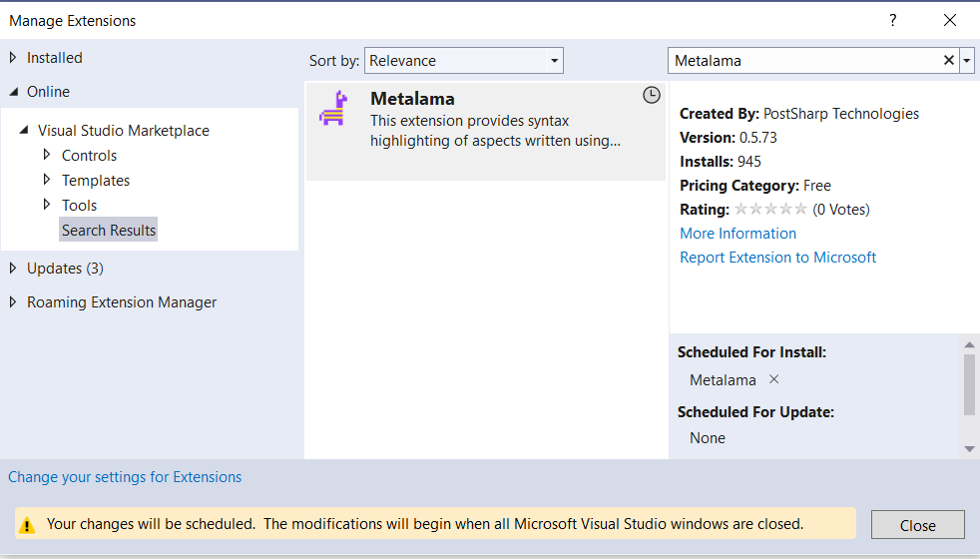Select Templates in the Marketplace tree
980x559 pixels.
96,181
